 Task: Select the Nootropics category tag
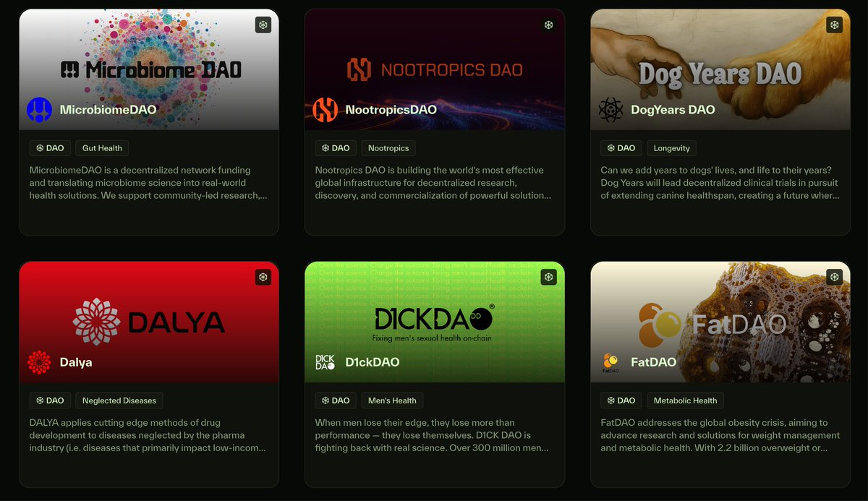[388, 148]
